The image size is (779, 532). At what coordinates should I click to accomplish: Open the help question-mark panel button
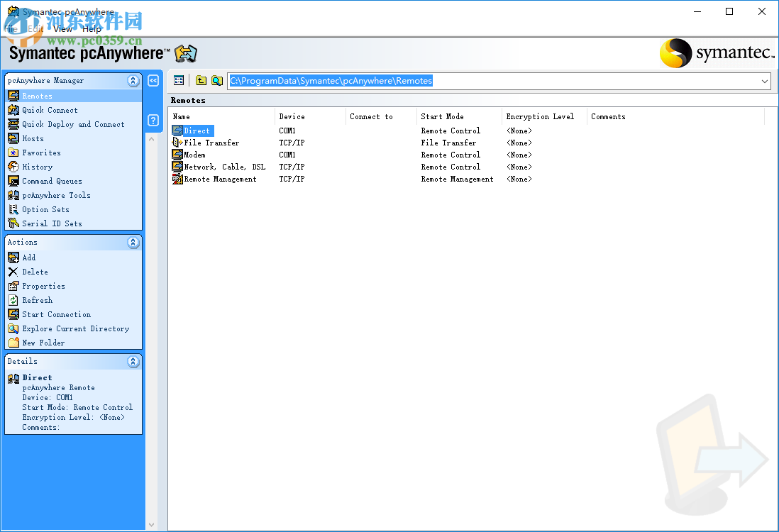tap(153, 121)
